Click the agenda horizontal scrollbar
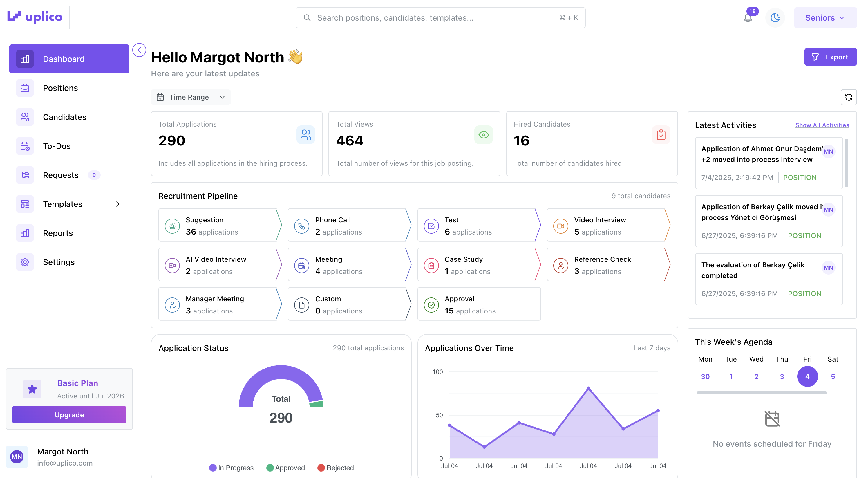Screen dimensions: 868x478 pos(761,393)
